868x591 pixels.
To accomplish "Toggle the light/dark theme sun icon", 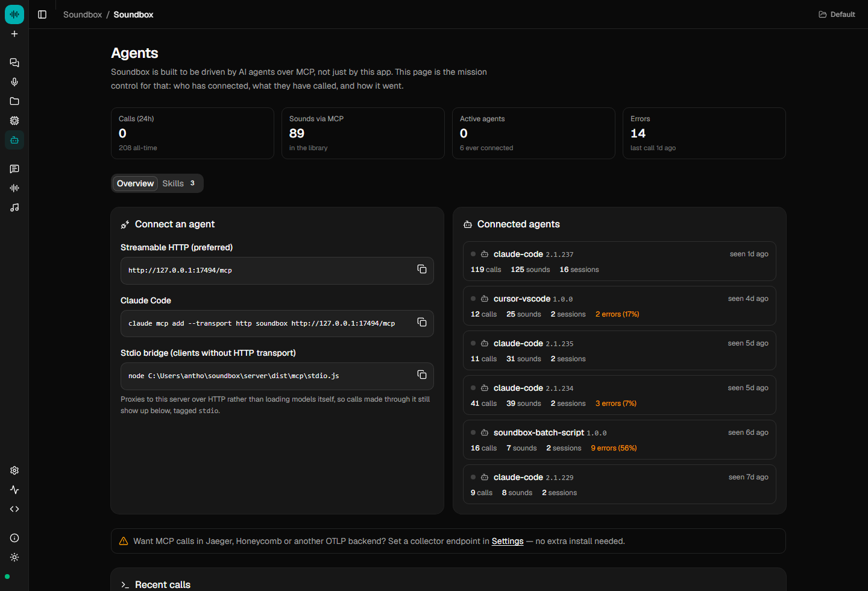I will [x=14, y=557].
